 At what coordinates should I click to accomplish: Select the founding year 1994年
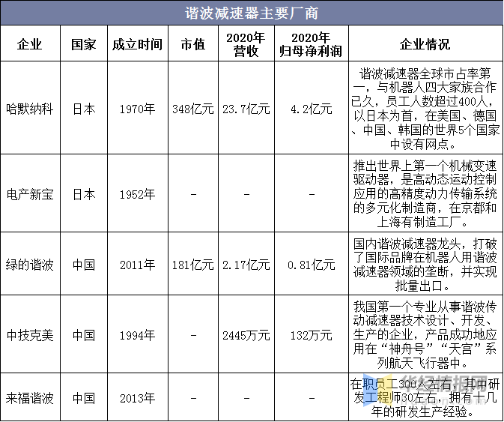coord(137,336)
